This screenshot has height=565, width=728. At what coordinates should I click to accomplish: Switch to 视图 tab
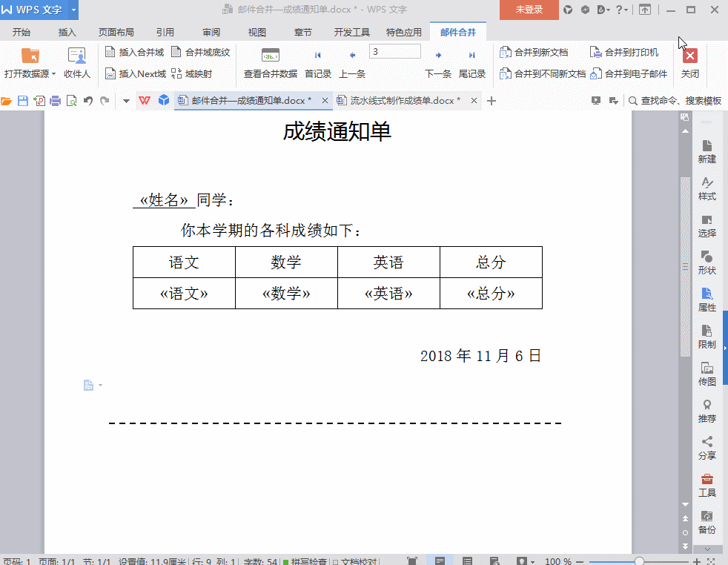coord(257,32)
